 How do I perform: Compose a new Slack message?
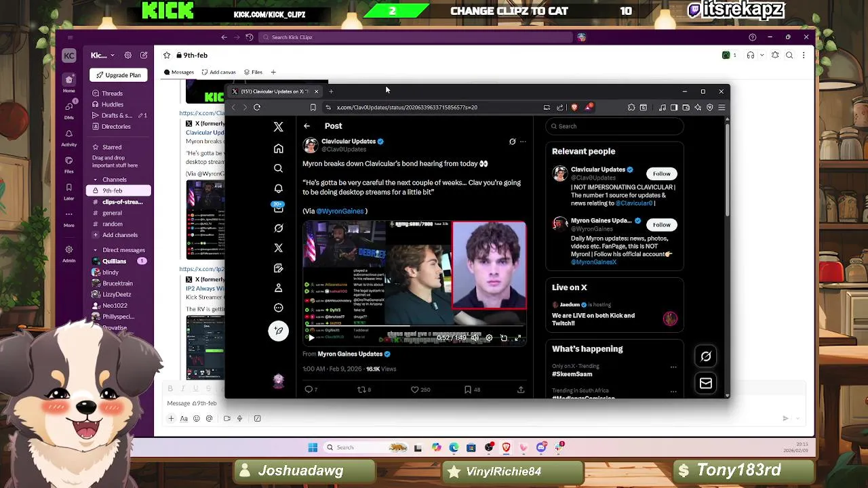pyautogui.click(x=144, y=55)
